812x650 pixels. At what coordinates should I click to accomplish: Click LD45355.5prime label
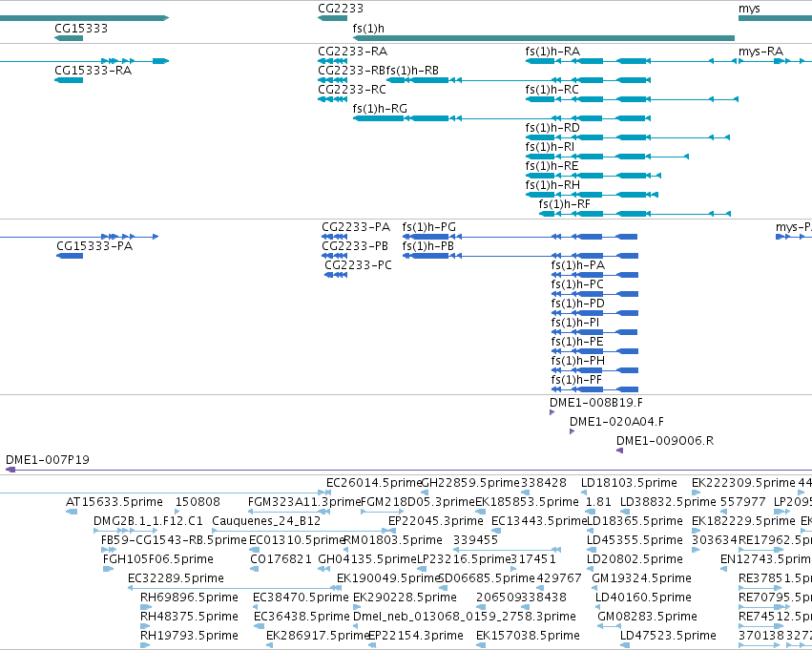click(635, 540)
